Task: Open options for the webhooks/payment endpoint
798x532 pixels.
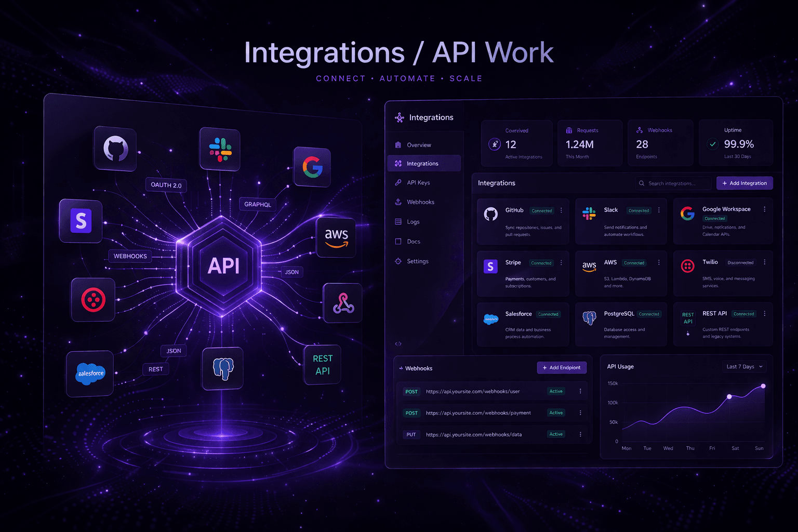Action: coord(580,413)
